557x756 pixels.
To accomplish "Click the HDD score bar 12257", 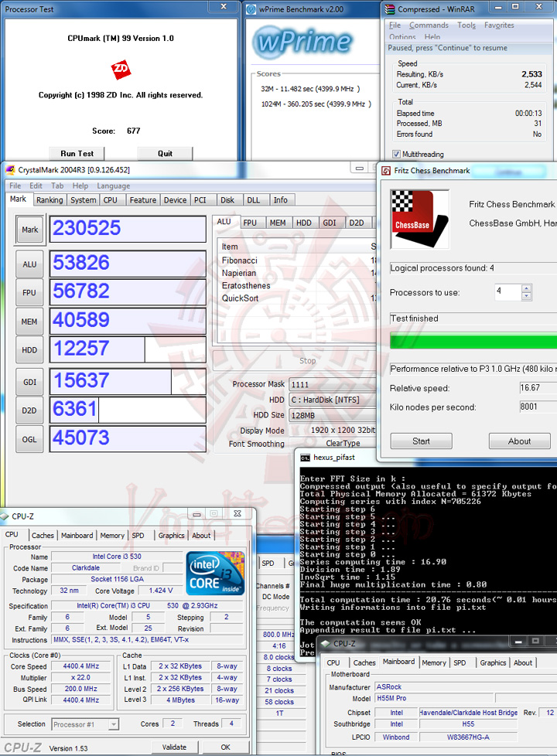I will pos(128,349).
